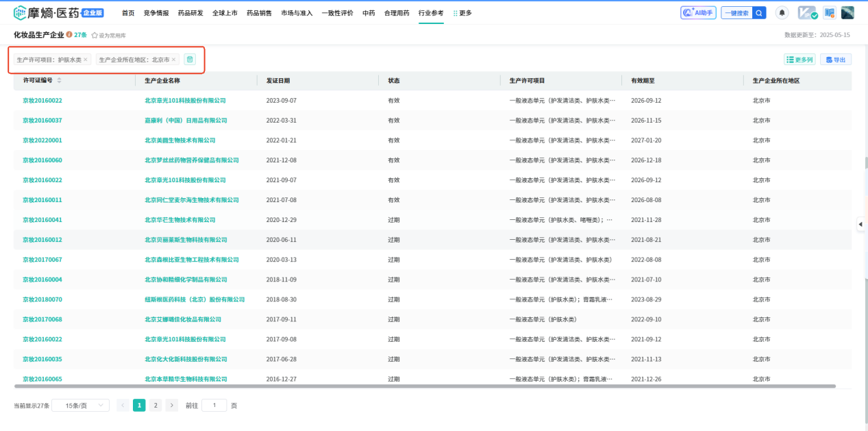Screen dimensions: 868x431
Task: Click the blue magnifier search icon
Action: (x=759, y=13)
